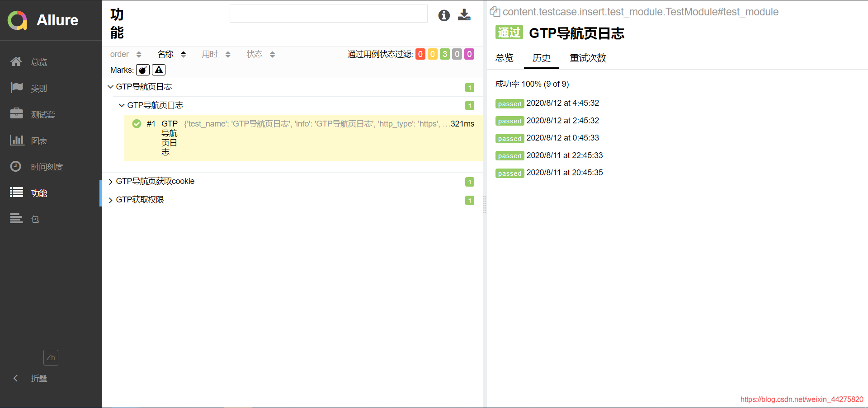Expand the GTP获取权限 group

click(292, 200)
